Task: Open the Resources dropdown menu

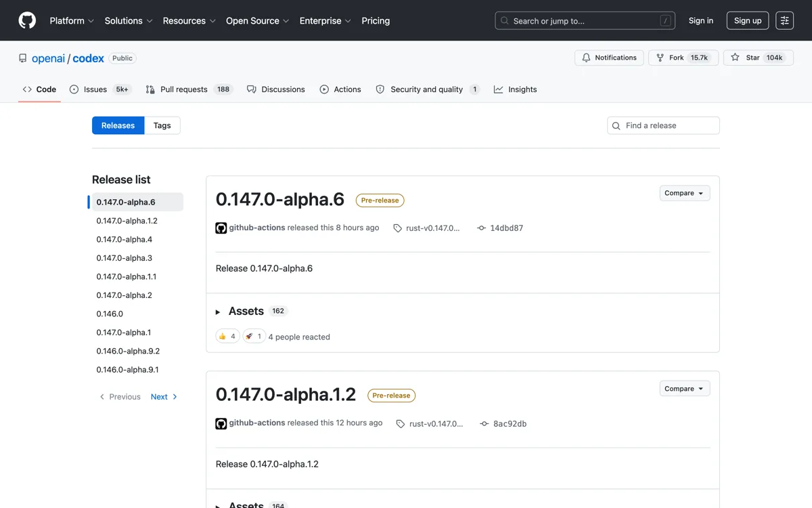Action: (x=189, y=21)
